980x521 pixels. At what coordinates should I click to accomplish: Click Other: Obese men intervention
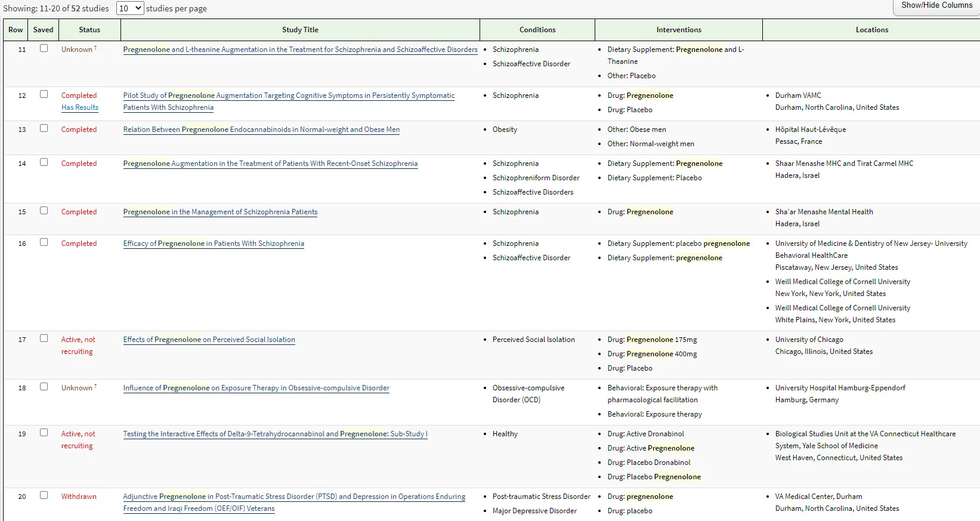637,130
